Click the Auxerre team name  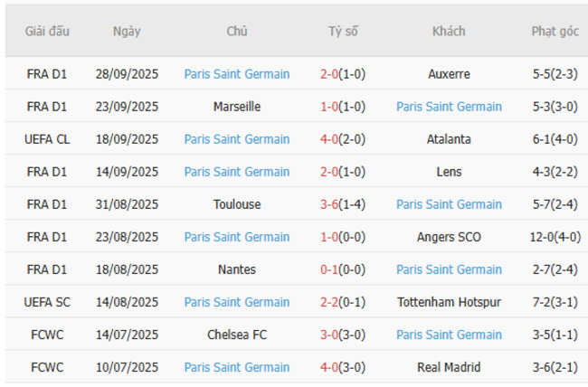pos(449,74)
